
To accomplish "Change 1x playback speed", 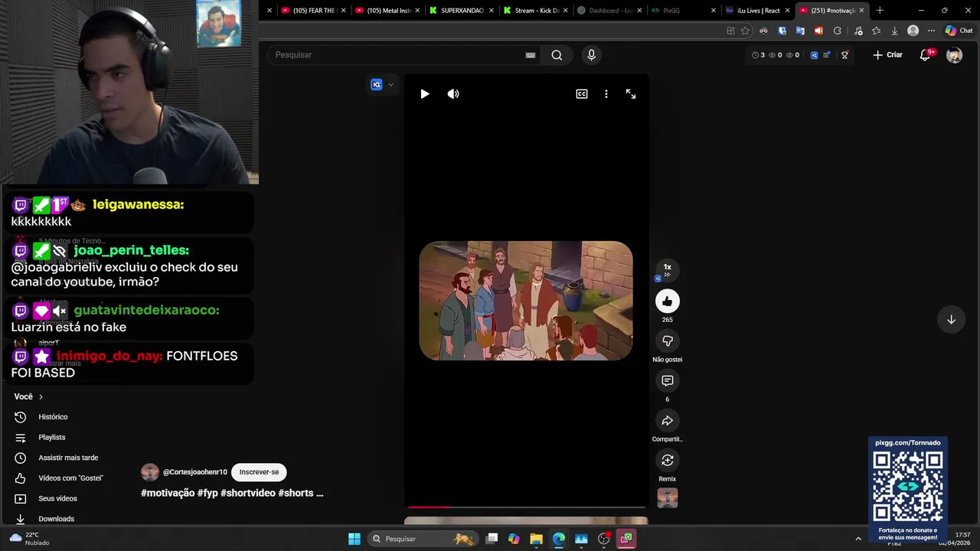I will (x=667, y=269).
